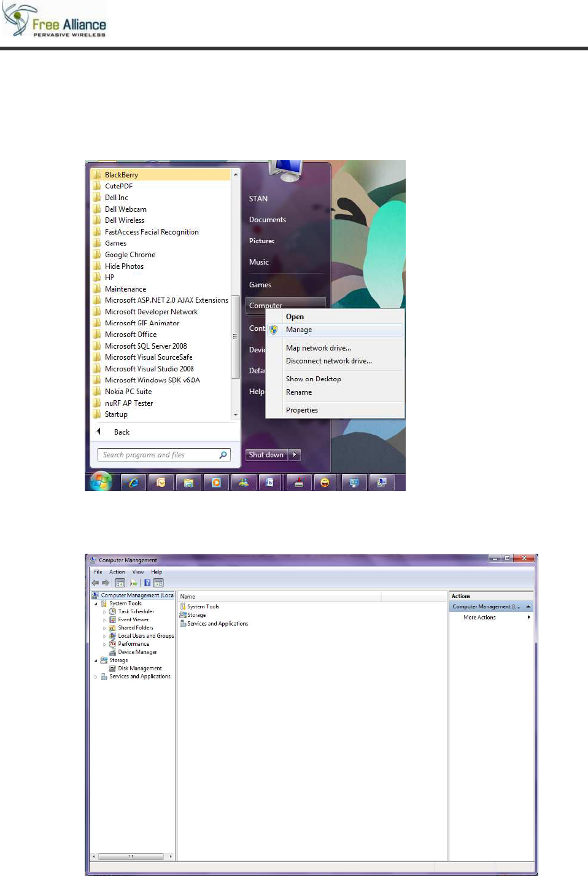Screen dimensions: 588x876
Task: Open Pictures from Start menu
Action: (x=261, y=241)
